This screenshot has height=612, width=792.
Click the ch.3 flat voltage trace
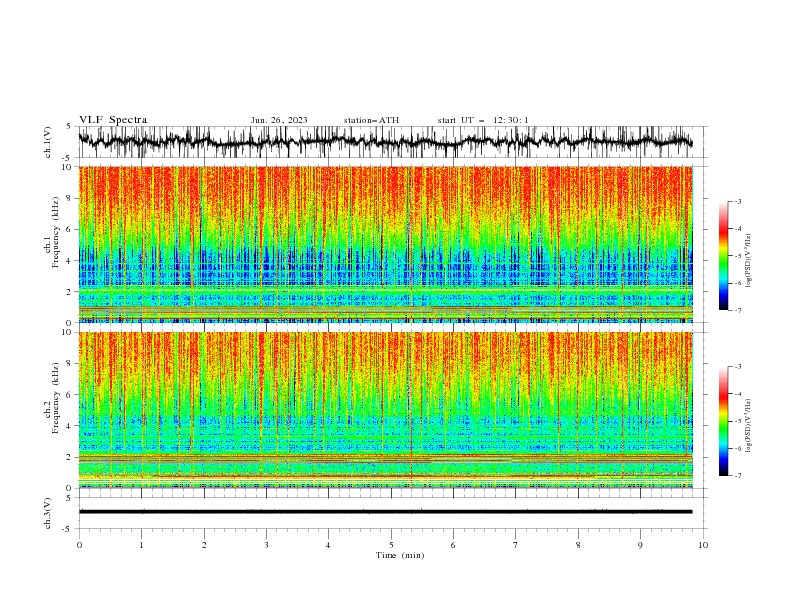385,512
